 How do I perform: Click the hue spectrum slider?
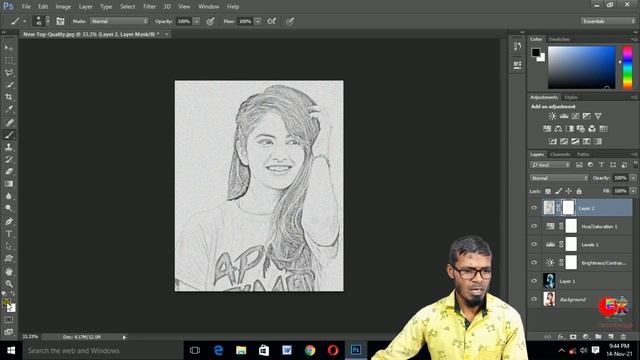pos(627,67)
